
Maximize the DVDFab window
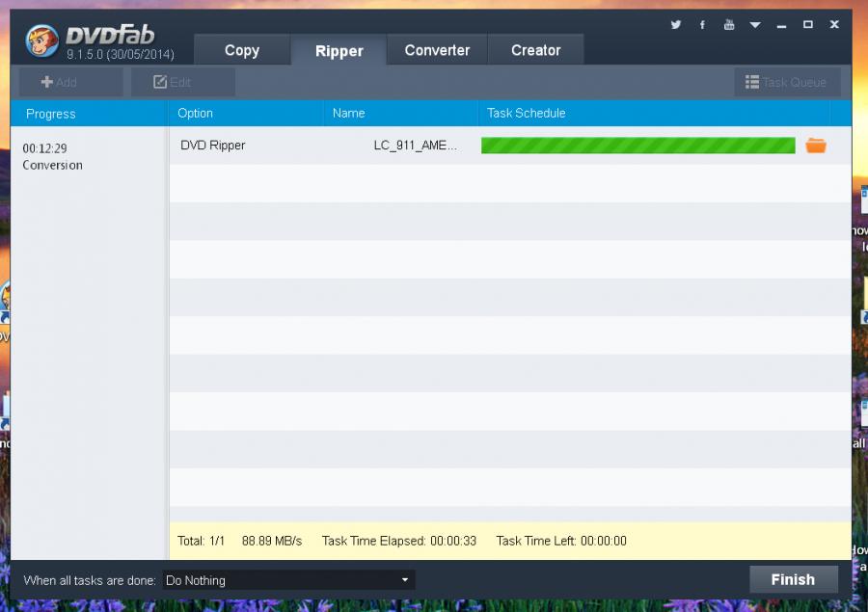pos(807,24)
